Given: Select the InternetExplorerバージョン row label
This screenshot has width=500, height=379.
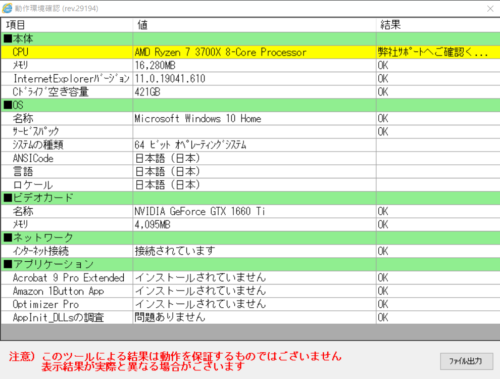Looking at the screenshot, I should 71,79.
